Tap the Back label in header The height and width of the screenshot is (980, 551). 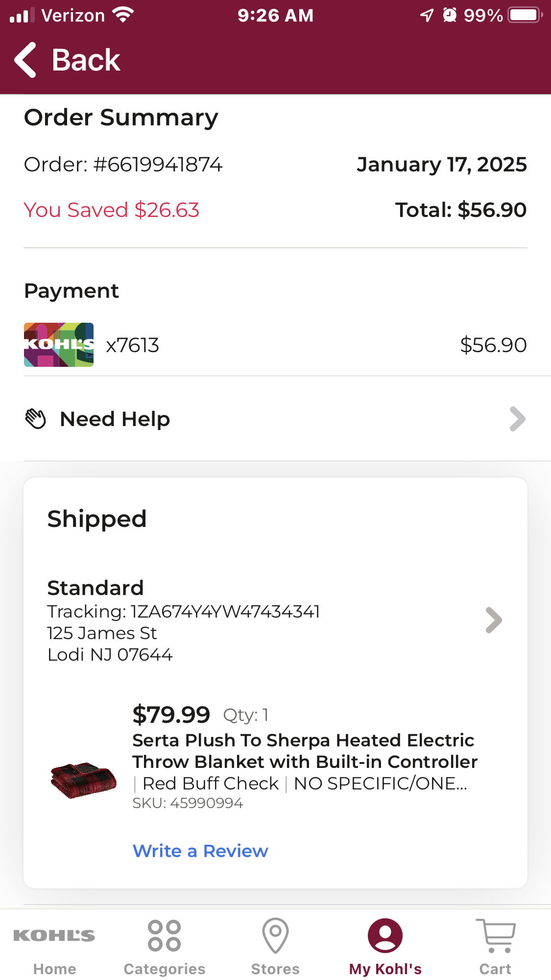86,60
